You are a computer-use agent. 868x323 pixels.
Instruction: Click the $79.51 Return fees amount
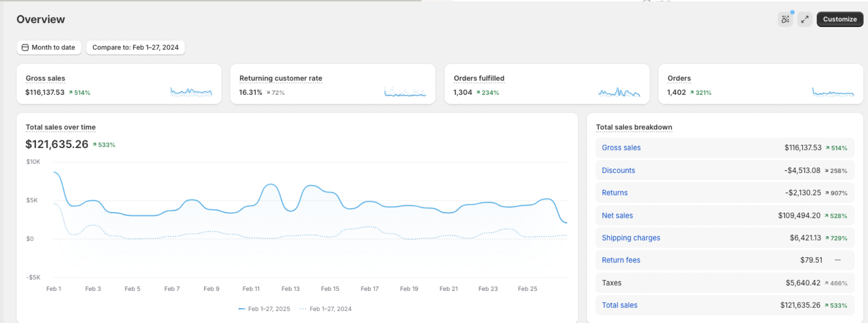pos(811,260)
